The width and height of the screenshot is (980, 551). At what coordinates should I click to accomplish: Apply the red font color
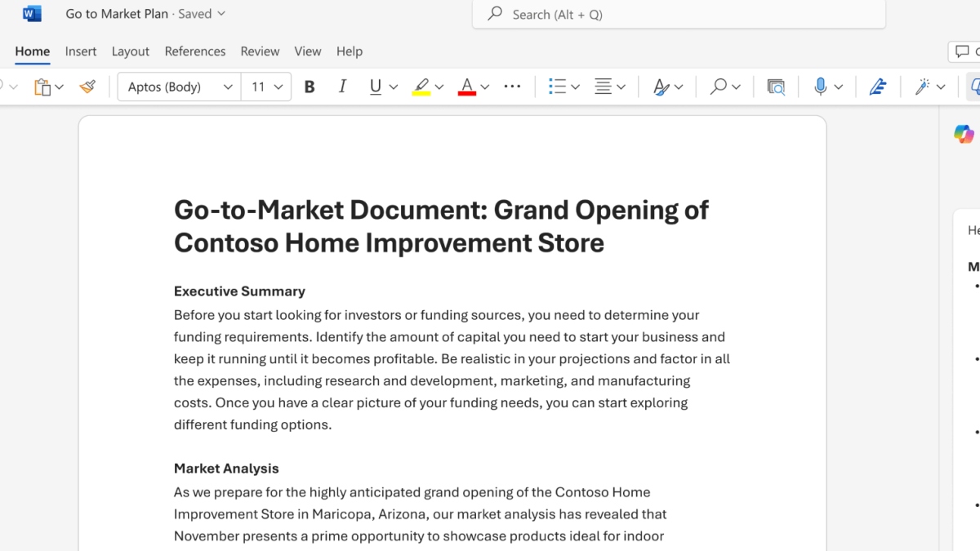pos(467,87)
